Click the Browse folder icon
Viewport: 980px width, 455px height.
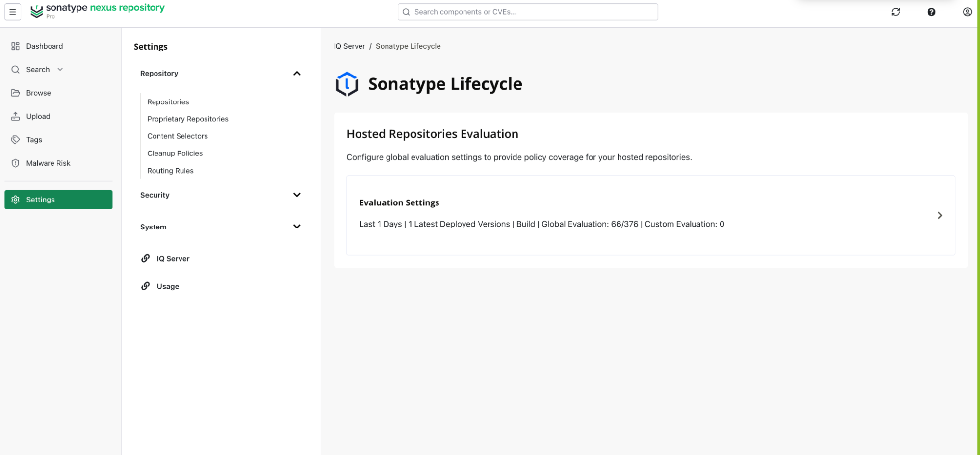tap(16, 93)
